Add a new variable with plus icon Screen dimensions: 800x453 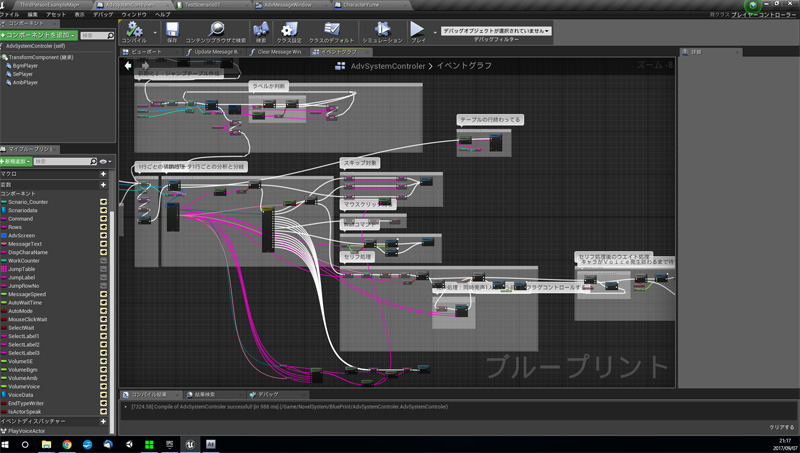point(103,185)
